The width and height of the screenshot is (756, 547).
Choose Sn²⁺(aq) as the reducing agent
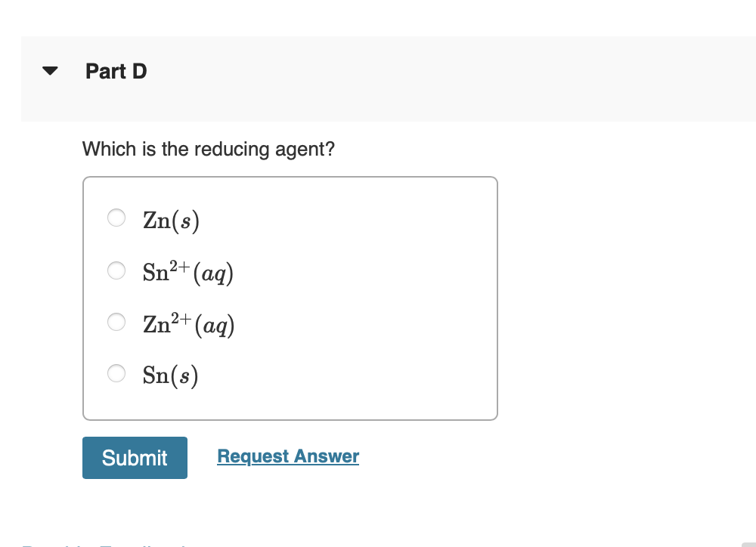[116, 270]
